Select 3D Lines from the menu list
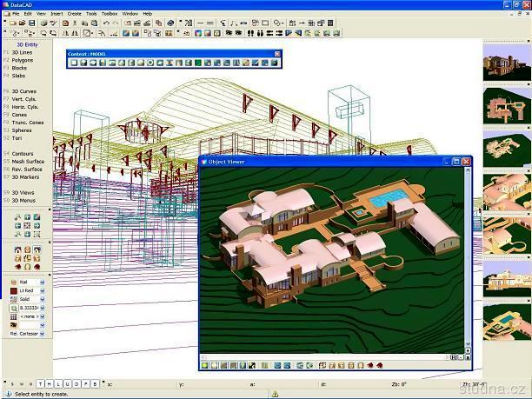 point(23,52)
